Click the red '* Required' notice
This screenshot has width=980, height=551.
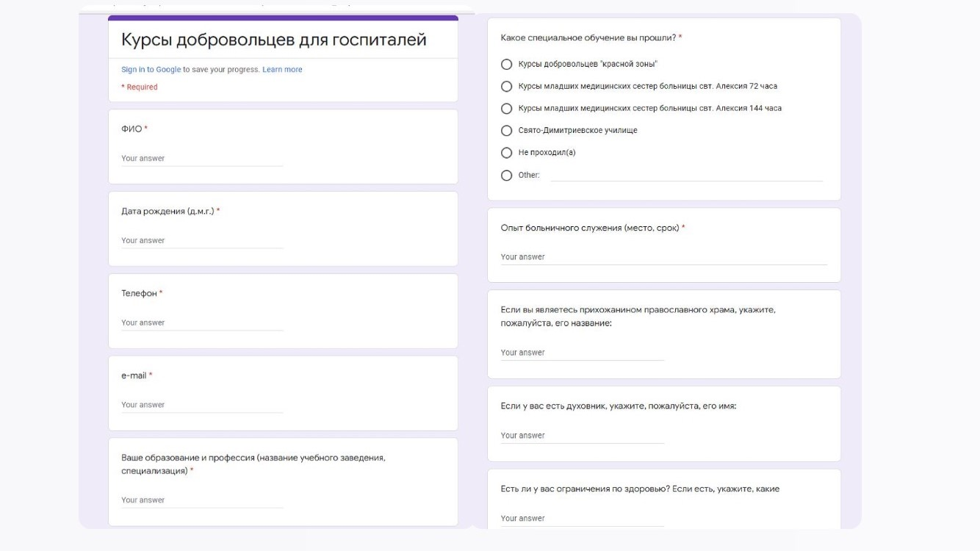click(x=139, y=87)
